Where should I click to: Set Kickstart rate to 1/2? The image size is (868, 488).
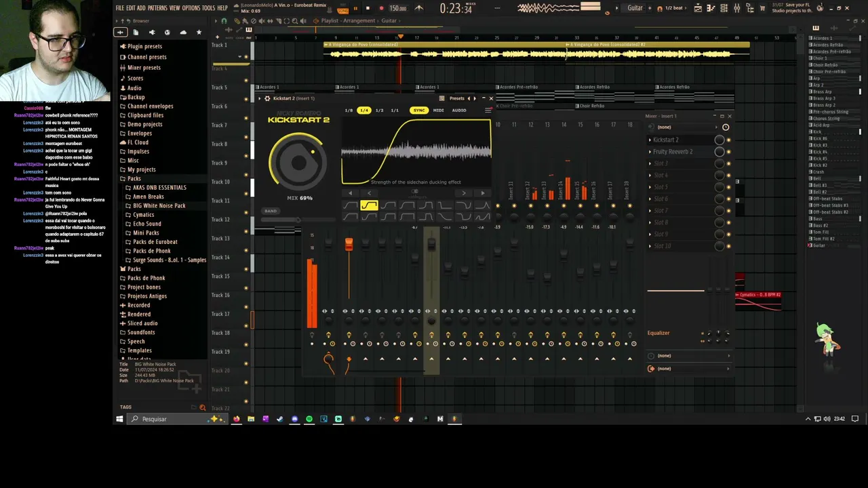click(379, 110)
